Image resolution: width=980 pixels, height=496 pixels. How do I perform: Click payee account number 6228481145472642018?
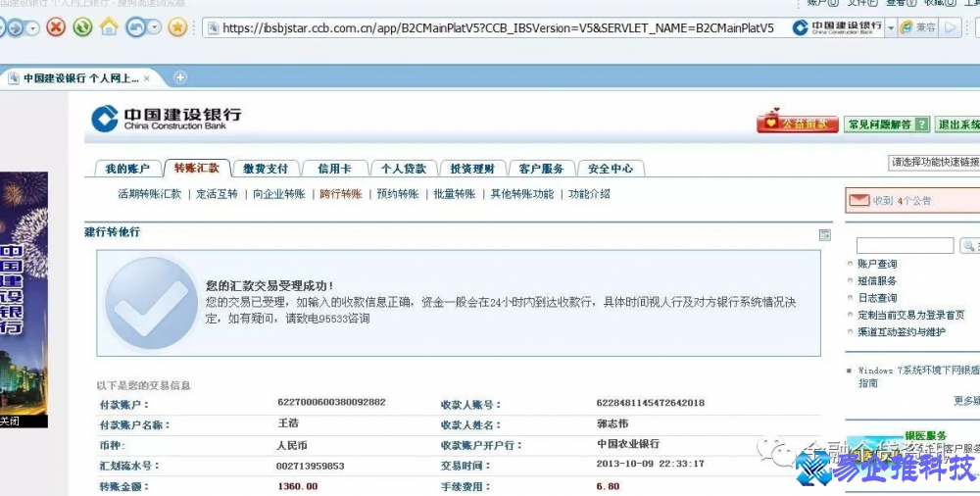pos(650,403)
